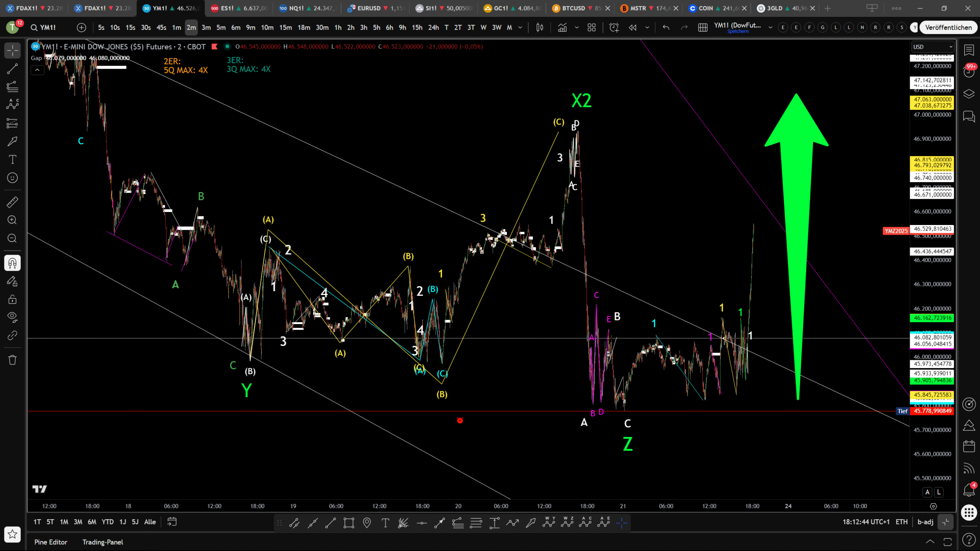Select the Fibonacci retracement tool in sidebar
980x551 pixels.
tap(12, 87)
